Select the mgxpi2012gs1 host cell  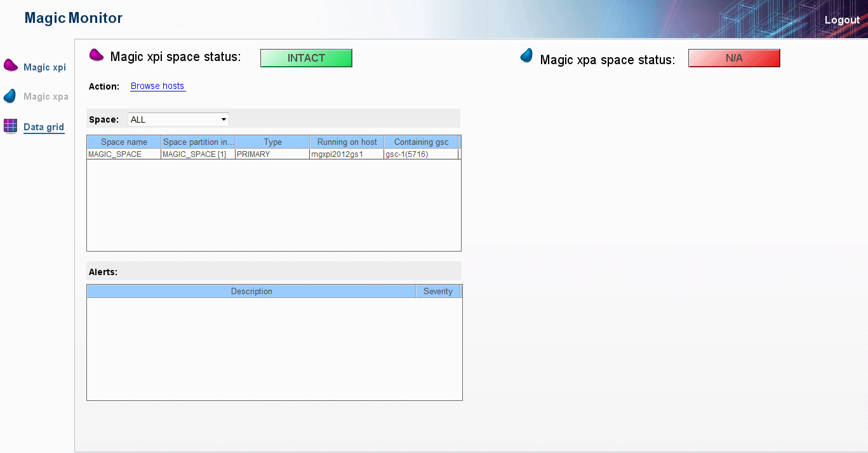pyautogui.click(x=347, y=154)
